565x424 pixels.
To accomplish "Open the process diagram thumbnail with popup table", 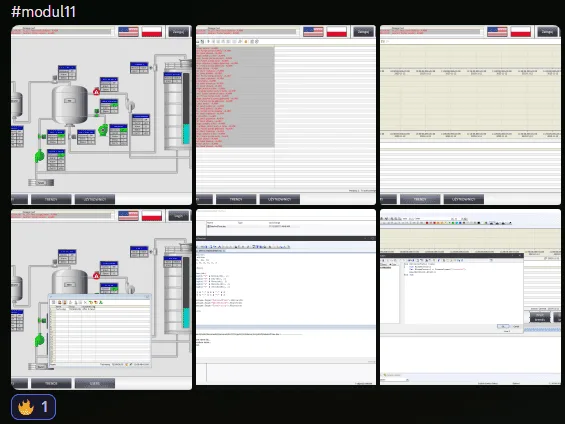I will 101,299.
